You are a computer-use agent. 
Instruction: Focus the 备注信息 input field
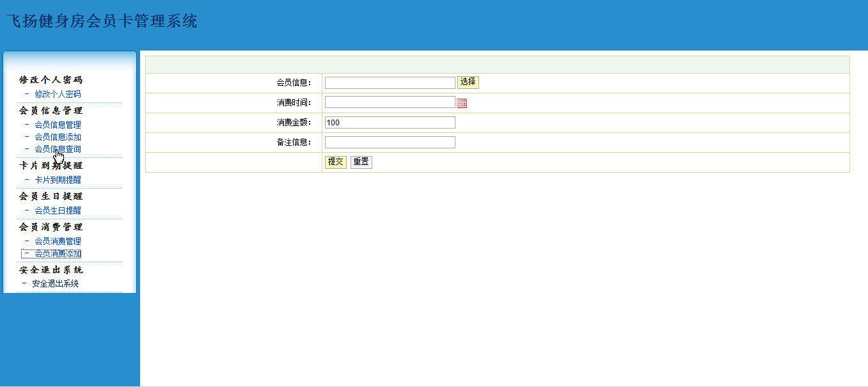click(390, 142)
